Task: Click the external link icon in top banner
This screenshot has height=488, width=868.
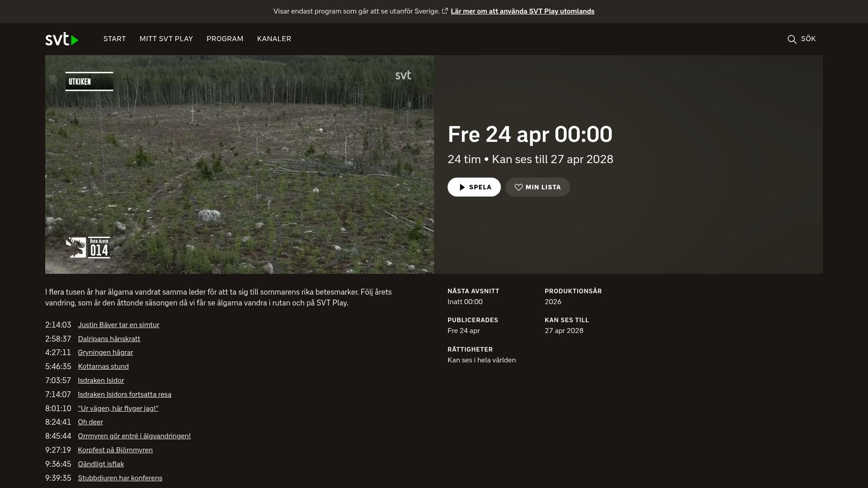Action: [x=445, y=11]
